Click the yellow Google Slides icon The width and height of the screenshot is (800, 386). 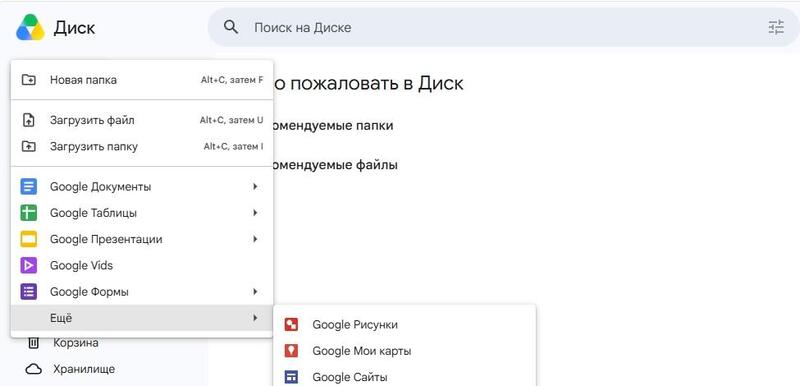[x=29, y=239]
